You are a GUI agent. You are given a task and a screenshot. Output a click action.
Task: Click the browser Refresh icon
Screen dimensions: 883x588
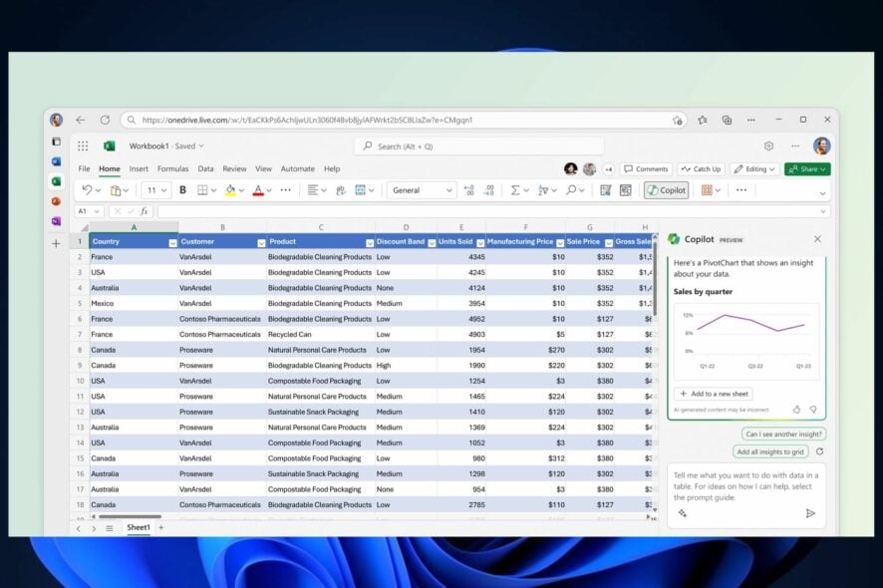105,120
